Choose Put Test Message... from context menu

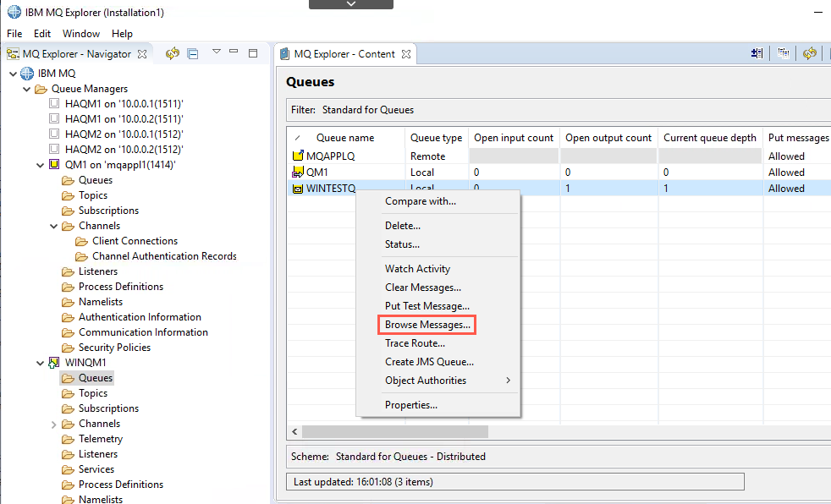pos(427,306)
